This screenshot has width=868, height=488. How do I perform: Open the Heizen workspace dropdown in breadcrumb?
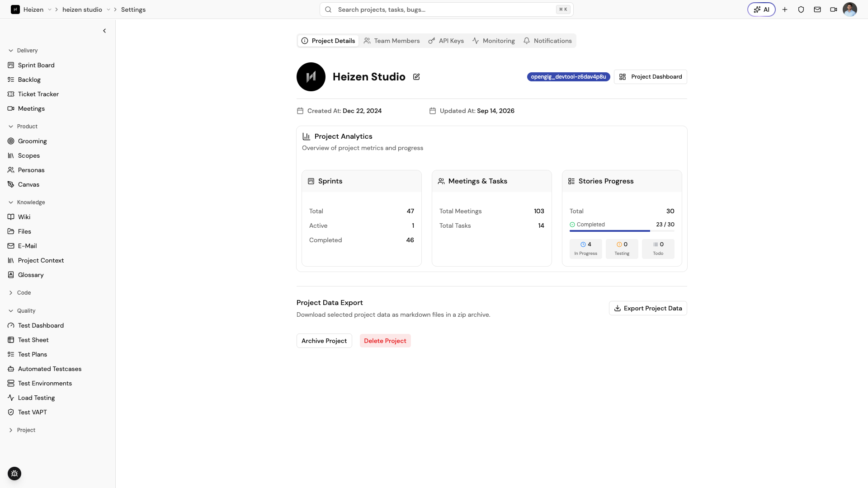pyautogui.click(x=50, y=9)
